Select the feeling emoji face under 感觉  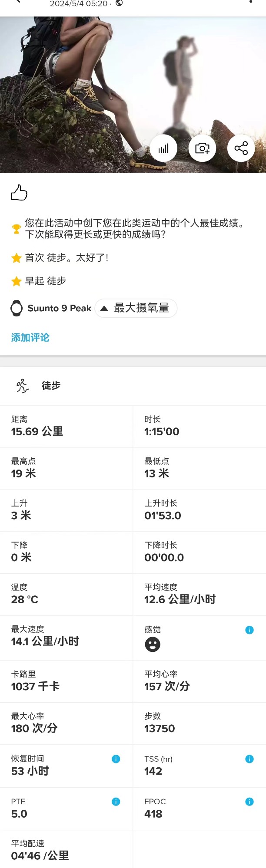pyautogui.click(x=153, y=644)
